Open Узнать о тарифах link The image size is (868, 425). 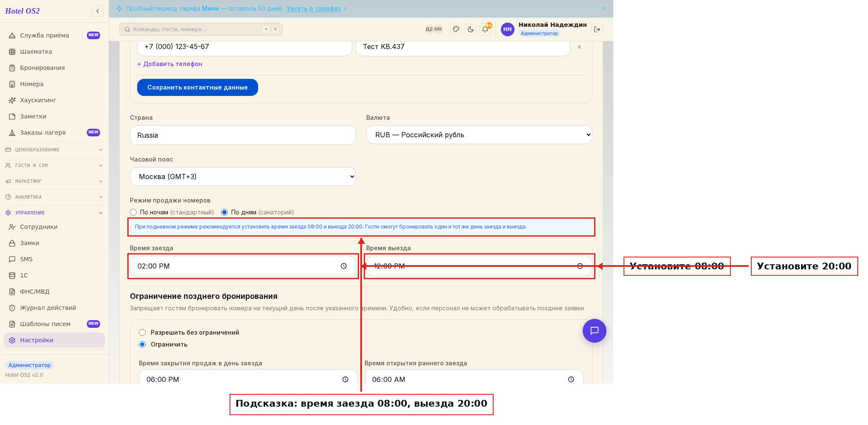pos(313,9)
